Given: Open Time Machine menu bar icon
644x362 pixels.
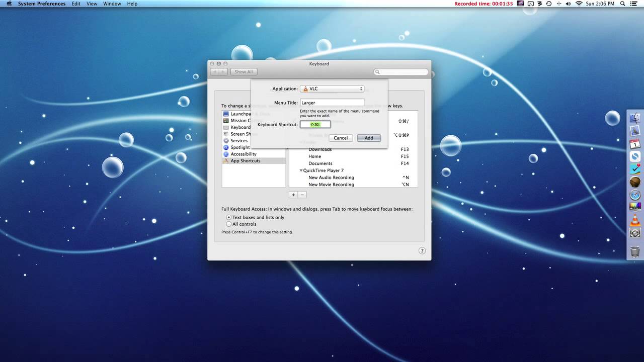Looking at the screenshot, I should tap(549, 4).
